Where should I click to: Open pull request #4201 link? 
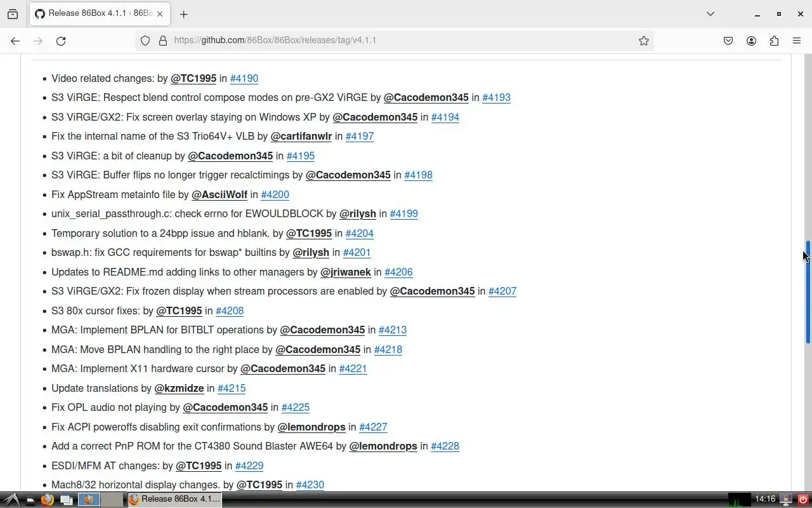coord(357,252)
